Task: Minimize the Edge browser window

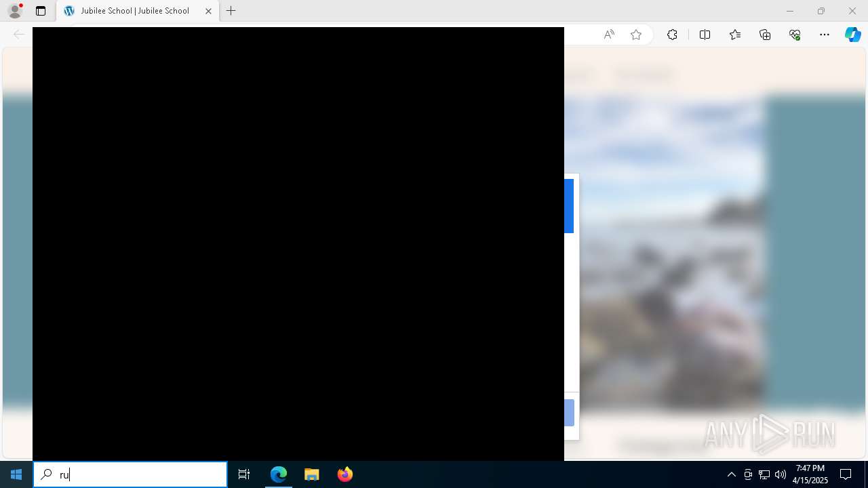Action: [789, 11]
